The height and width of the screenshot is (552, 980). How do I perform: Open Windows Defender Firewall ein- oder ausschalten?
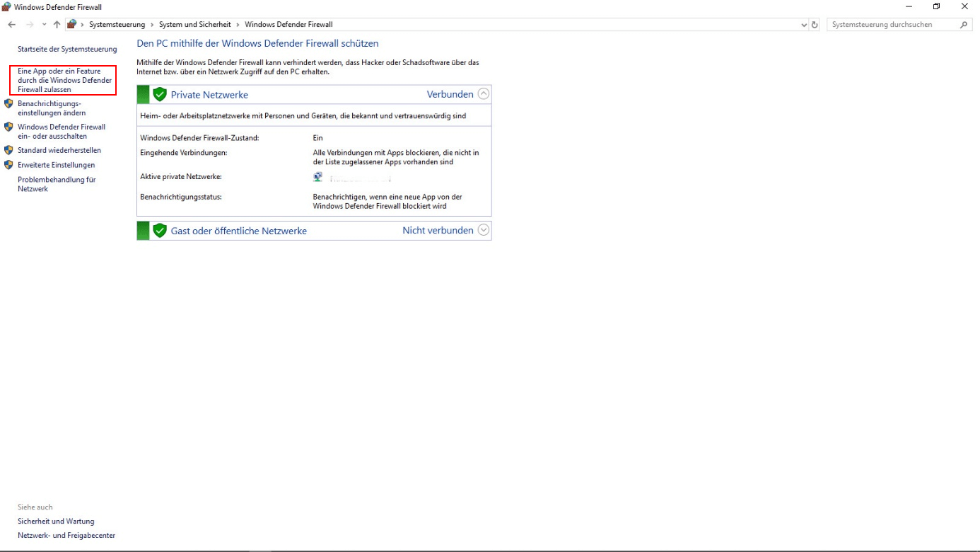pos(62,132)
